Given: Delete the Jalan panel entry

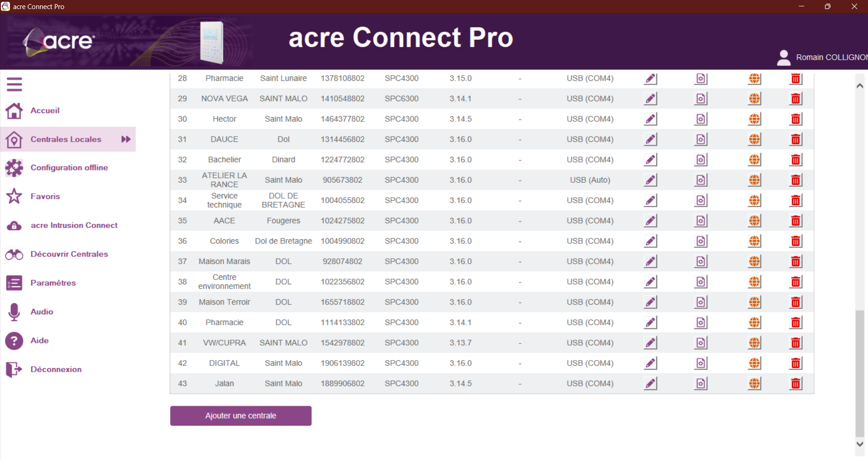Looking at the screenshot, I should click(x=796, y=384).
